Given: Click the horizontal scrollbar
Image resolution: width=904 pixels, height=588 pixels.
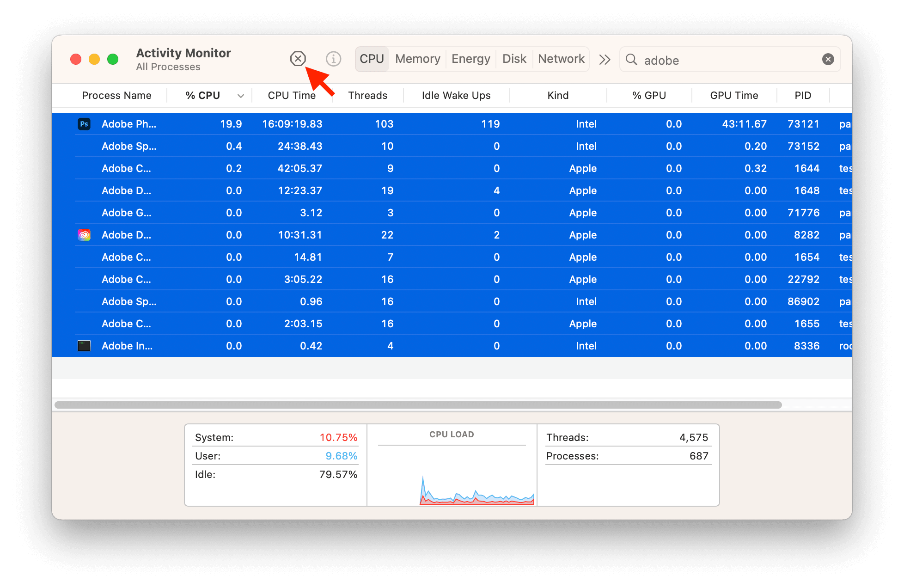Looking at the screenshot, I should point(418,405).
